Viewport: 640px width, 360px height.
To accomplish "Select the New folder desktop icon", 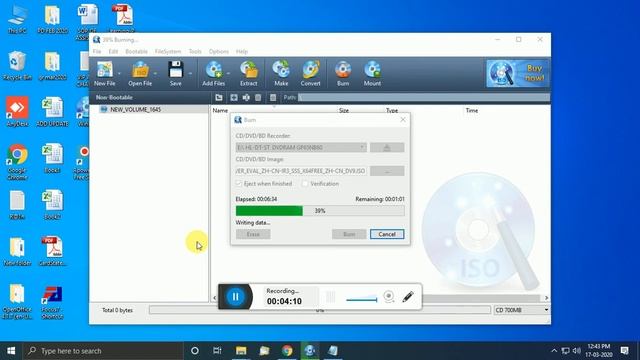I will point(17,251).
